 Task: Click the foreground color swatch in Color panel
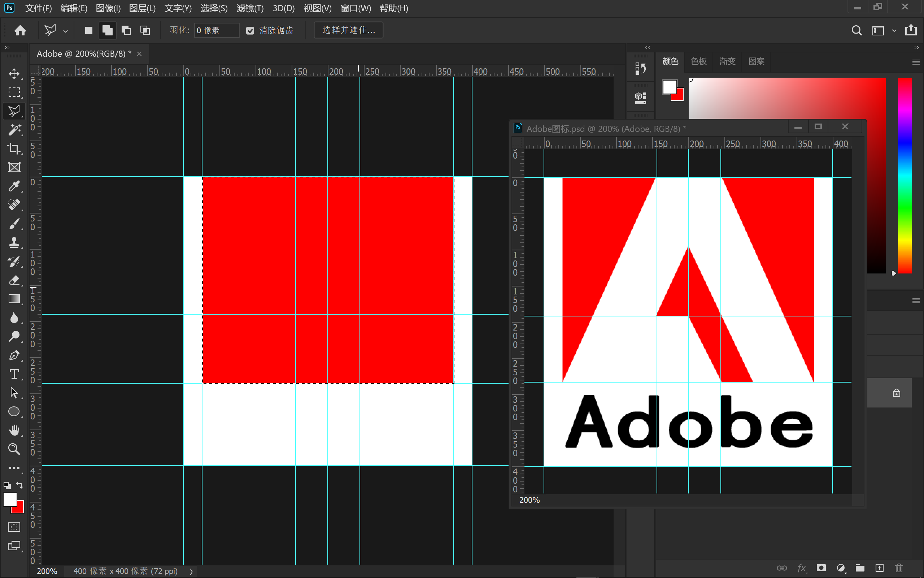click(x=669, y=86)
